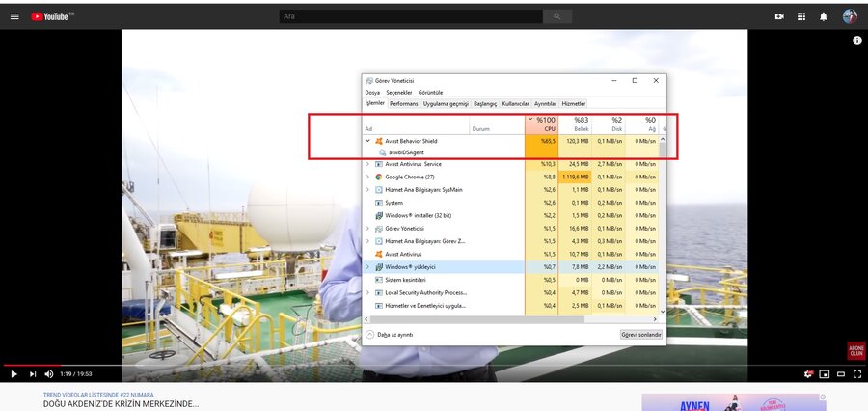Expand Hizmet Ana Bilgisayar: SysMain
The image size is (868, 411).
367,189
